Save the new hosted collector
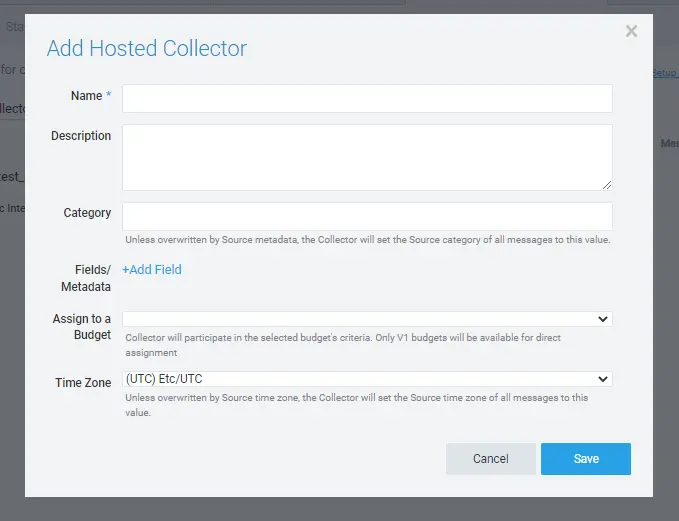The height and width of the screenshot is (521, 679). 586,458
